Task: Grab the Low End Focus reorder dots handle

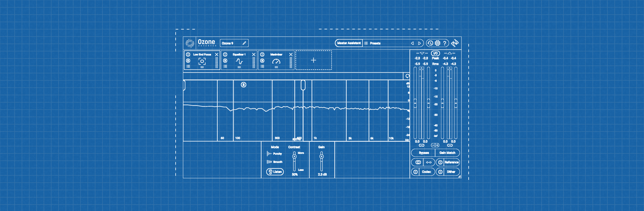Action: click(x=202, y=67)
